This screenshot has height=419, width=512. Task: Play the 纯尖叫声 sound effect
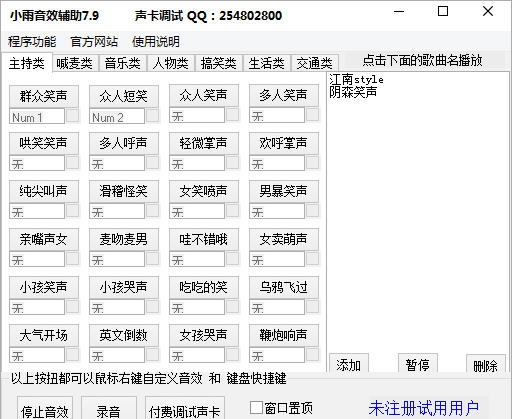44,191
